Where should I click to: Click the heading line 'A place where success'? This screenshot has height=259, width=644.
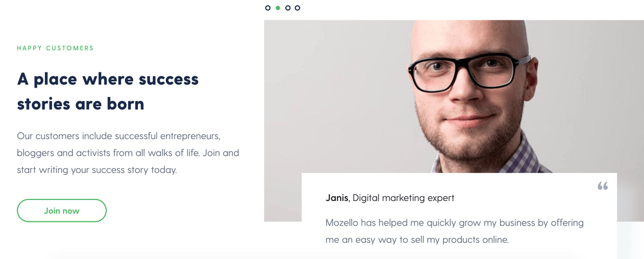108,80
